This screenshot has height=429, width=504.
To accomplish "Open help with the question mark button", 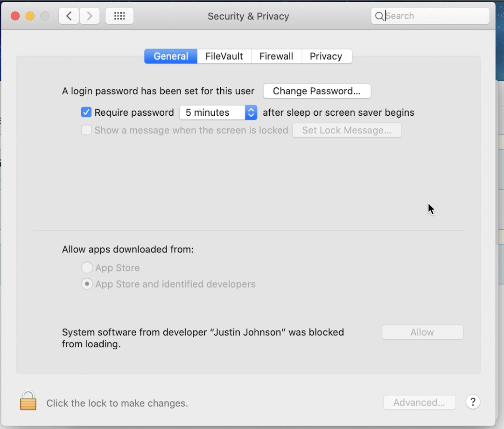I will pos(473,402).
